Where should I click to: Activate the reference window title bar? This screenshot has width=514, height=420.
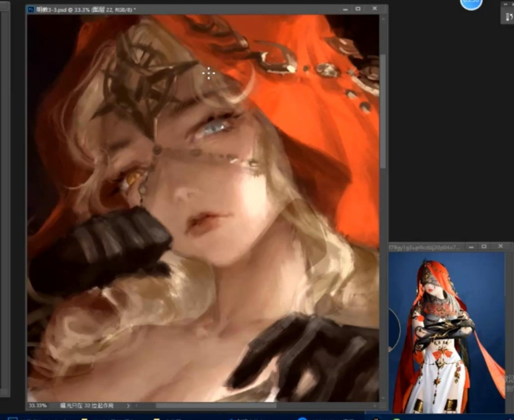click(424, 246)
